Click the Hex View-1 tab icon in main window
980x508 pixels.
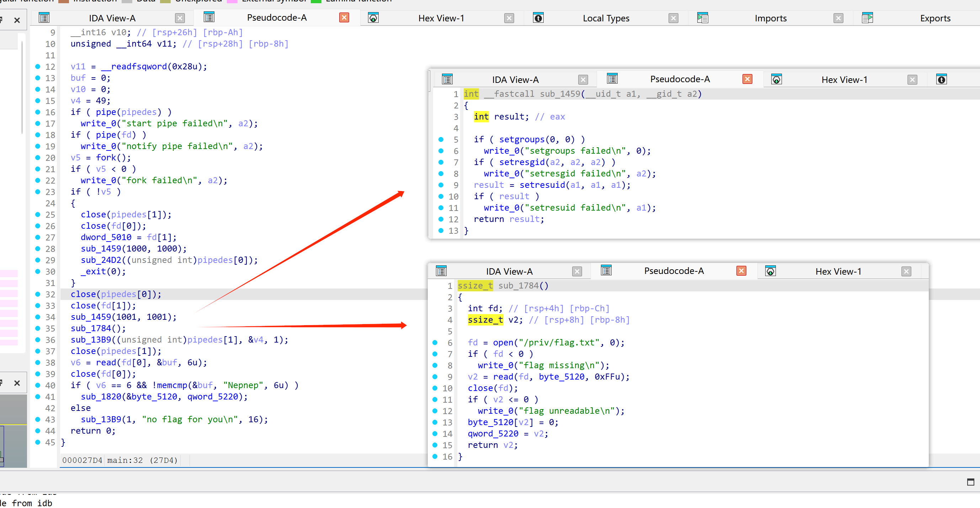click(x=373, y=17)
